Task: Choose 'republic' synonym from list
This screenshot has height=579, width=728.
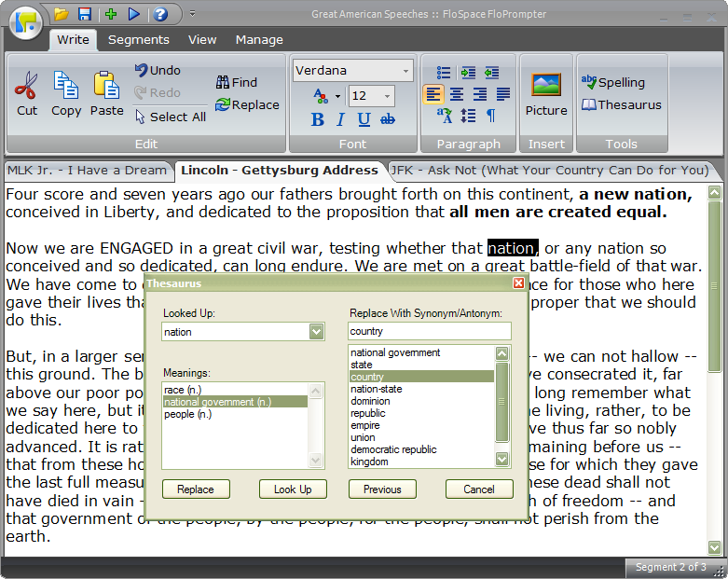Action: [x=421, y=413]
